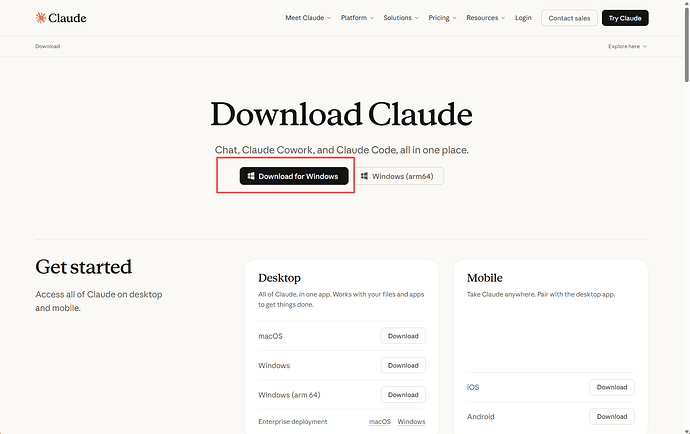Click the Windows icon in the arm64 button

coord(364,176)
